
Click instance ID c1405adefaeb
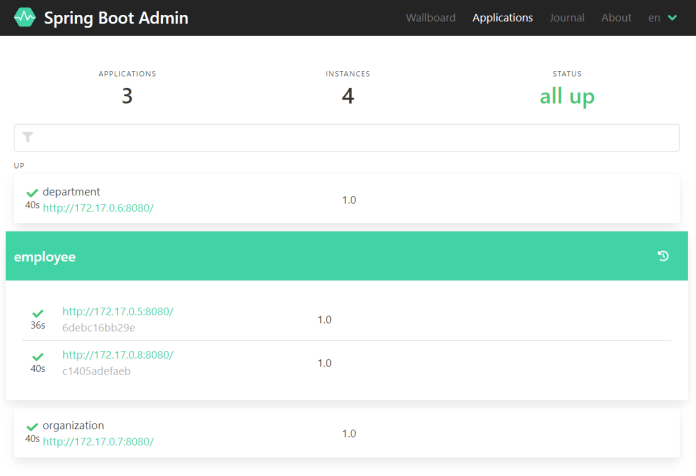[x=96, y=371]
